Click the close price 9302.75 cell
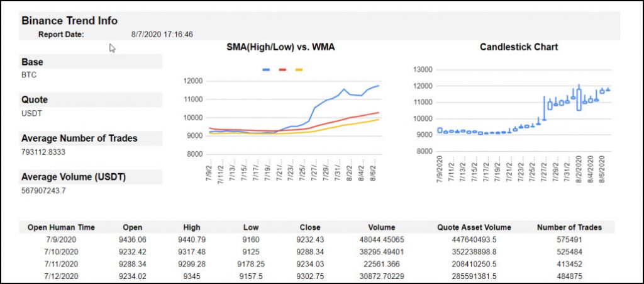This screenshot has height=284, width=644. [x=310, y=276]
